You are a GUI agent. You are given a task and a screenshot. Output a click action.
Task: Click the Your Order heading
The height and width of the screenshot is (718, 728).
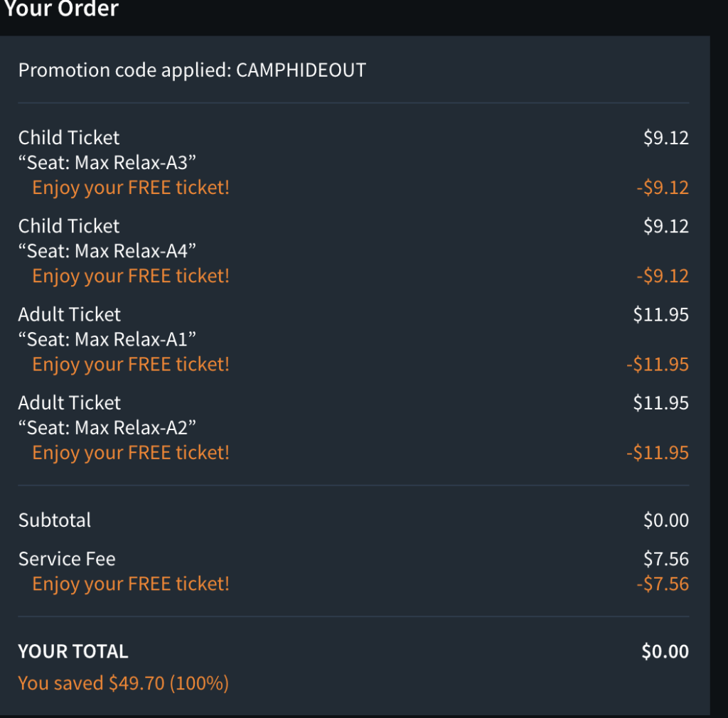(61, 9)
